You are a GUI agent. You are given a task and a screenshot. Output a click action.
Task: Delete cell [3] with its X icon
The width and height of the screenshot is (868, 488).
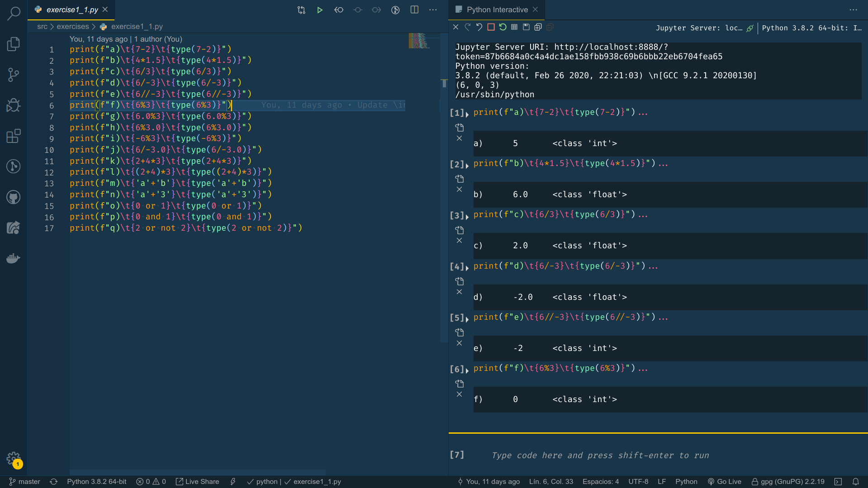click(459, 241)
